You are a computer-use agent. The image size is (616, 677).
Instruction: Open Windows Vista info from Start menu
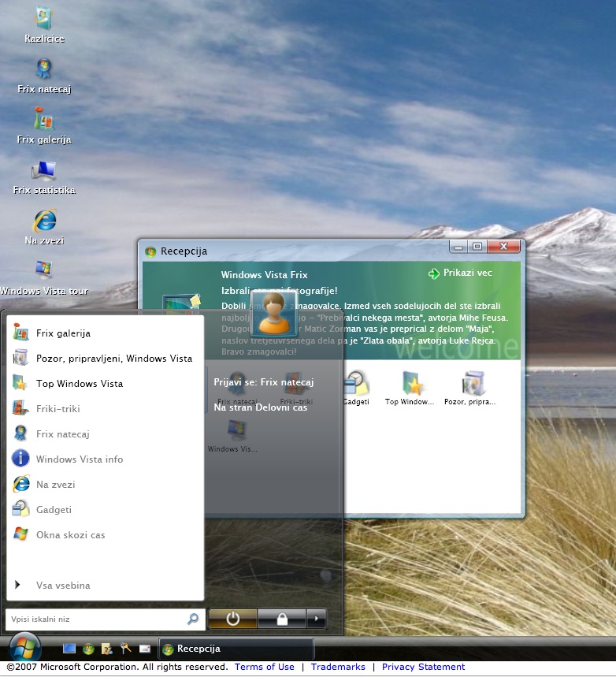(x=106, y=459)
